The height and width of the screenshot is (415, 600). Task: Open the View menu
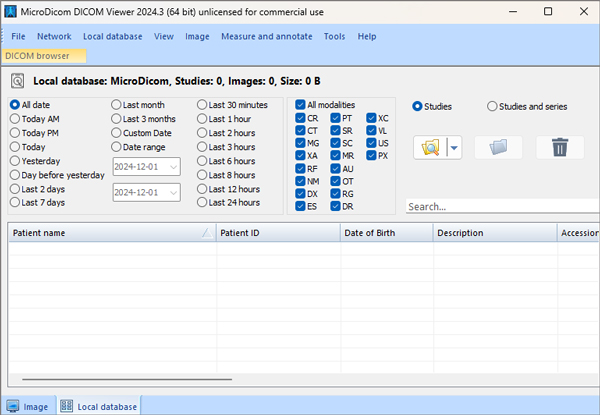[164, 36]
